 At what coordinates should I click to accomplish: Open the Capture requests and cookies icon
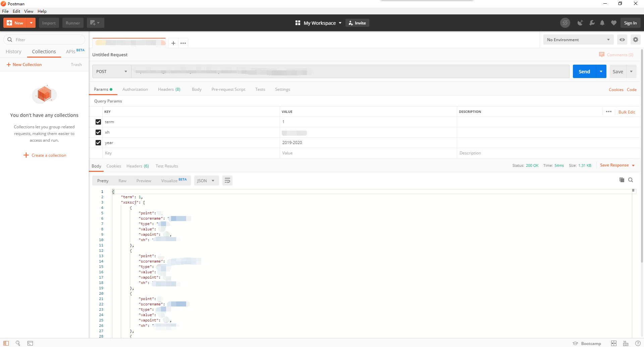coord(580,23)
